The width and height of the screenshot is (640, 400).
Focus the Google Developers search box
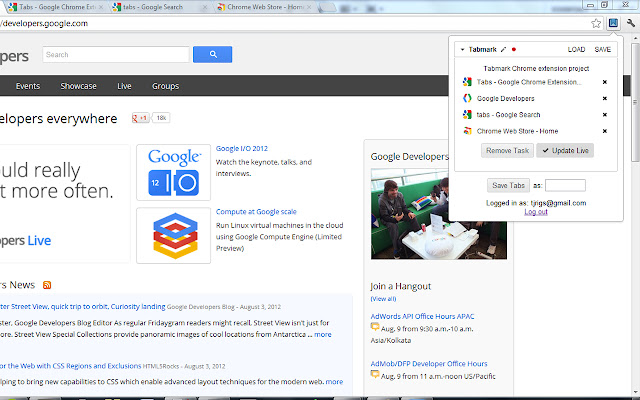click(x=116, y=55)
